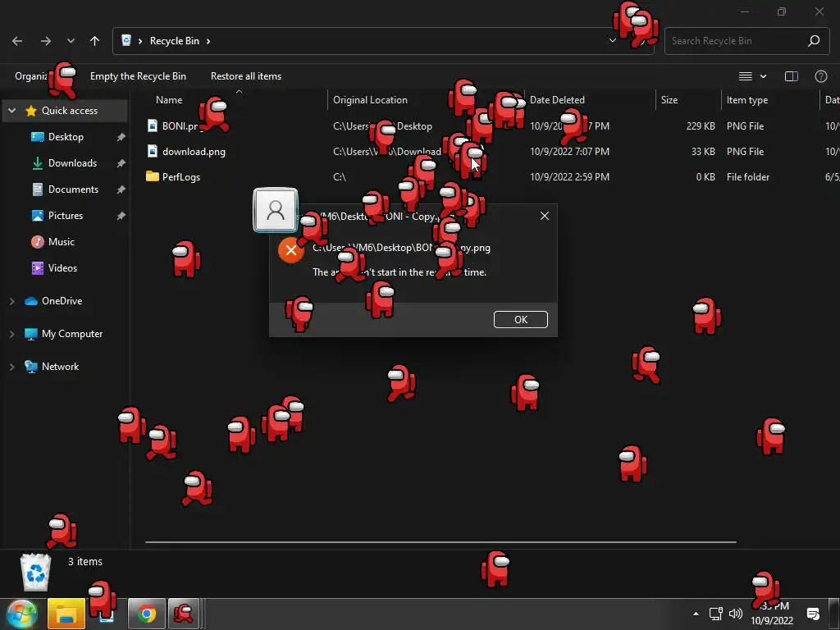The width and height of the screenshot is (840, 630).
Task: Toggle the preview pane
Action: click(x=792, y=76)
